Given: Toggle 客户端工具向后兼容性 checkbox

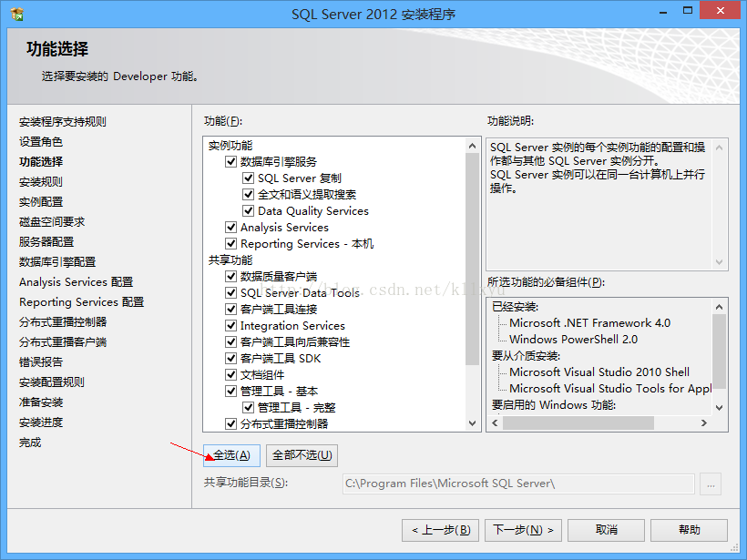Looking at the screenshot, I should coord(230,341).
